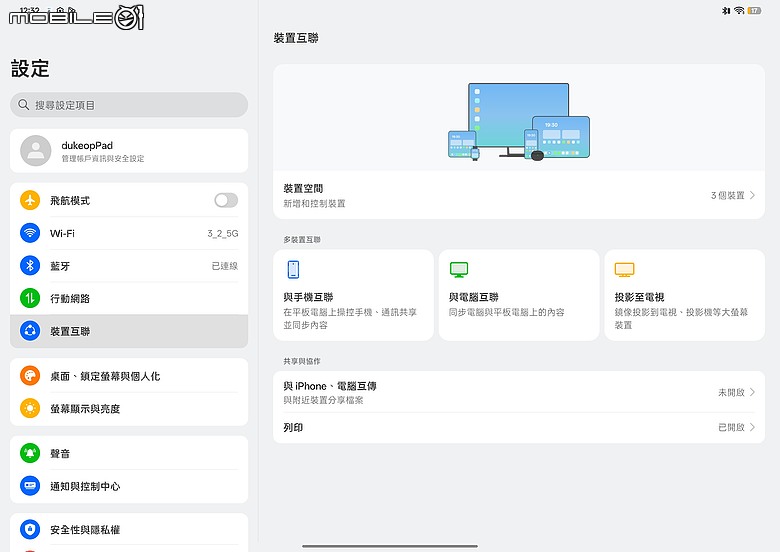Click the 管理帳戶資訊與安全設定 subtitle
This screenshot has width=780, height=552.
[x=103, y=159]
